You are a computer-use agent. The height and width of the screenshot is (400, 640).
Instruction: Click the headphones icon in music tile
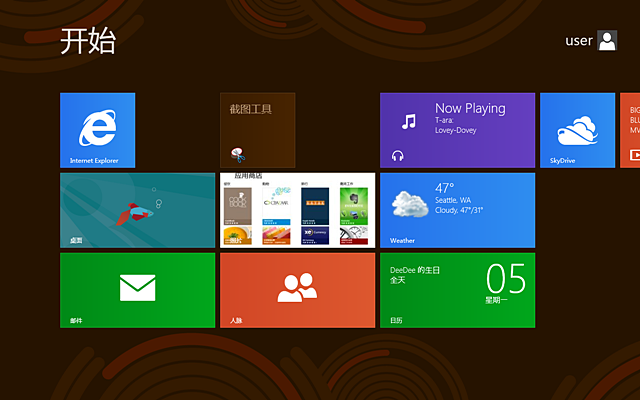pyautogui.click(x=398, y=156)
